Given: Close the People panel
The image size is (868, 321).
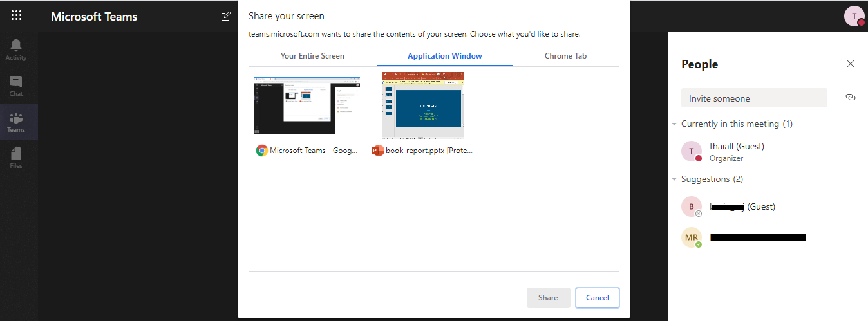Looking at the screenshot, I should click(x=851, y=64).
